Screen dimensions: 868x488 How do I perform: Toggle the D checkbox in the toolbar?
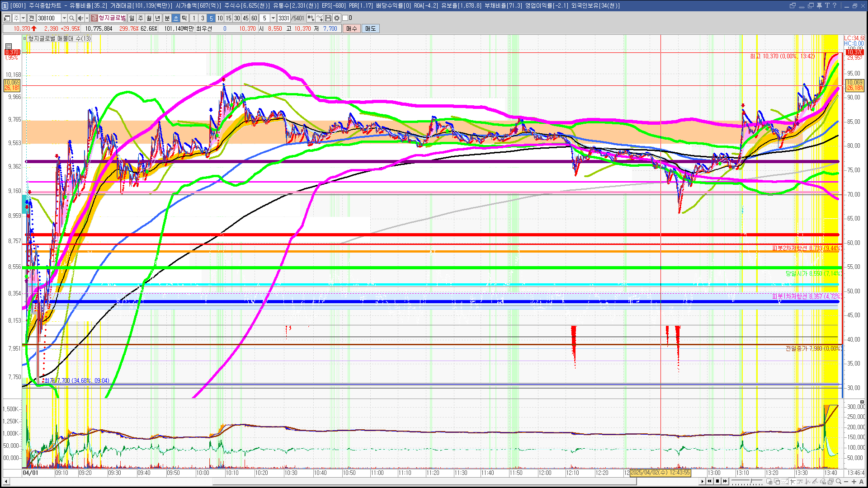coord(345,18)
